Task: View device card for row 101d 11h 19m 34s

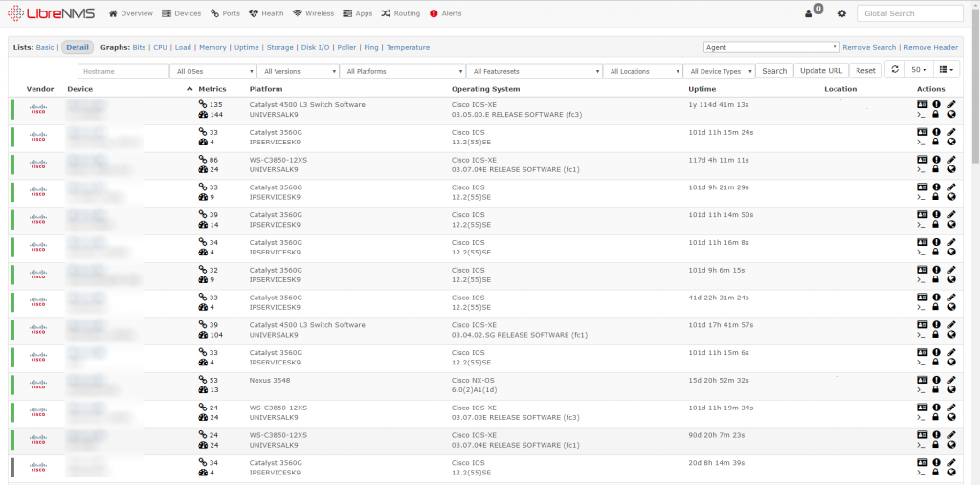Action: [x=922, y=407]
